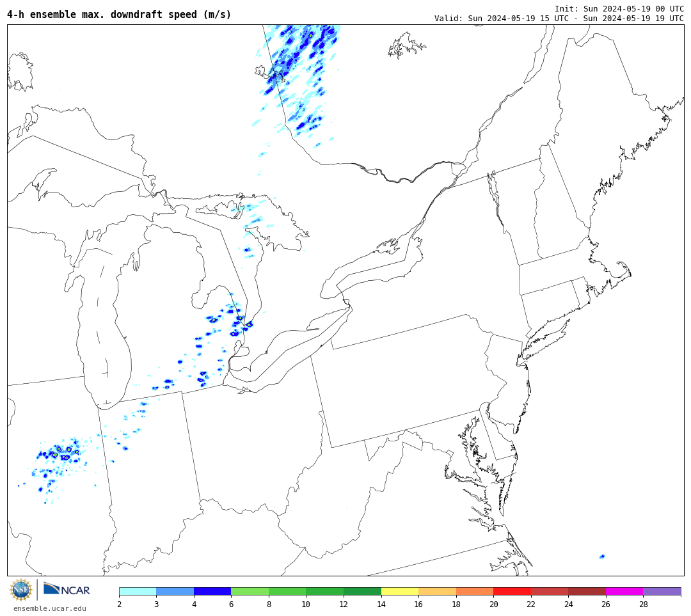Image resolution: width=691 pixels, height=616 pixels.
Task: Click the purple color swatch above 28
Action: 662,591
